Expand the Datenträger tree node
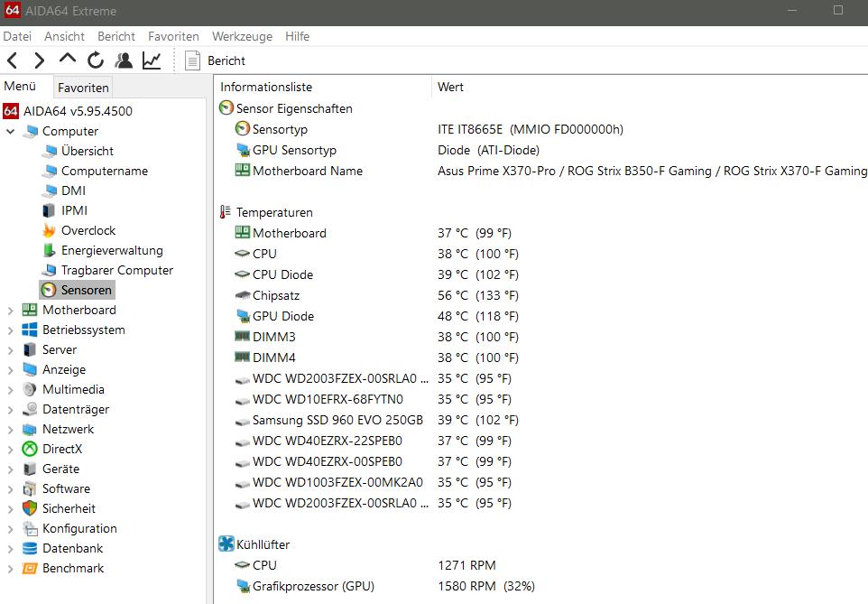This screenshot has width=868, height=604. (10, 410)
